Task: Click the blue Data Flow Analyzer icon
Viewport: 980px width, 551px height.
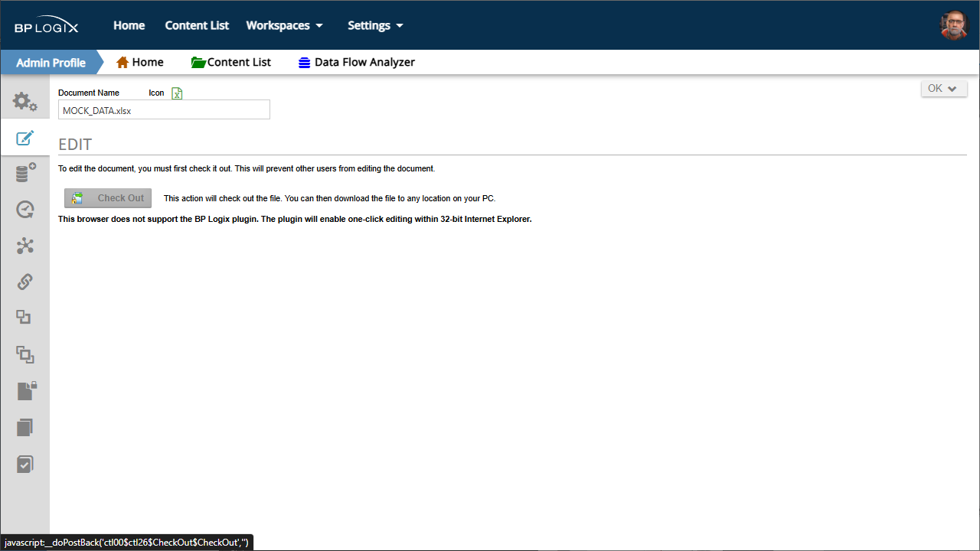Action: click(305, 63)
